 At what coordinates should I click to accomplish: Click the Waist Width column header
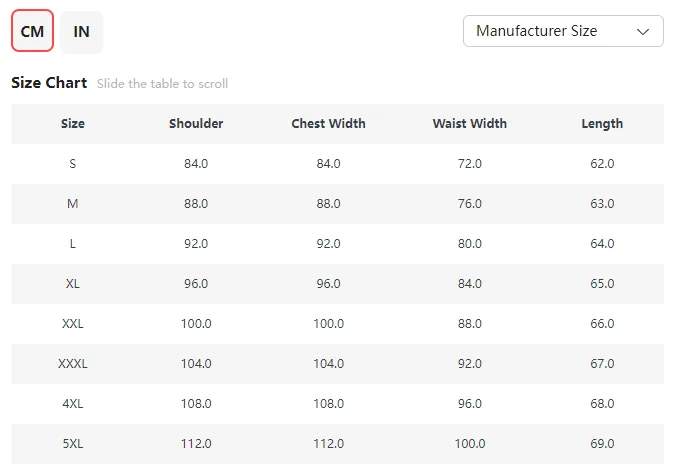tap(469, 124)
